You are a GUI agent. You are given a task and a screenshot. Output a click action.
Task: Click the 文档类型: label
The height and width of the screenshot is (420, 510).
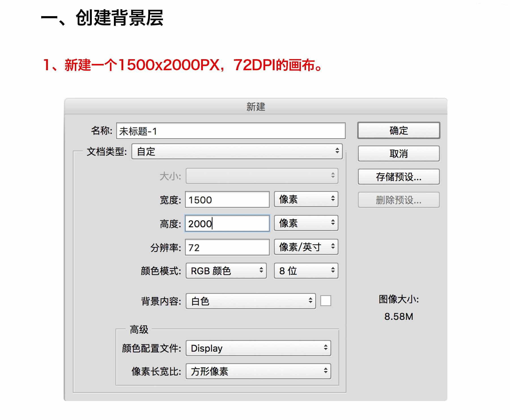[107, 152]
